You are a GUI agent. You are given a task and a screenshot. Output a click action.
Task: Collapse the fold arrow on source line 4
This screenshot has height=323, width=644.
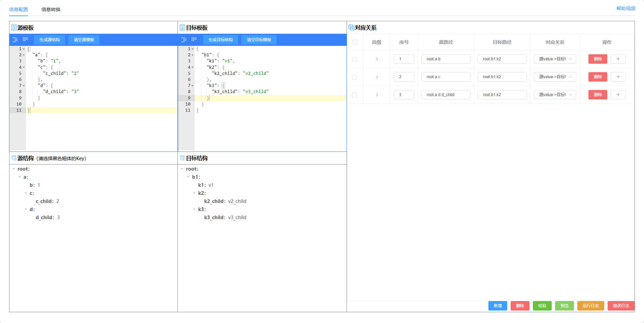(24, 67)
